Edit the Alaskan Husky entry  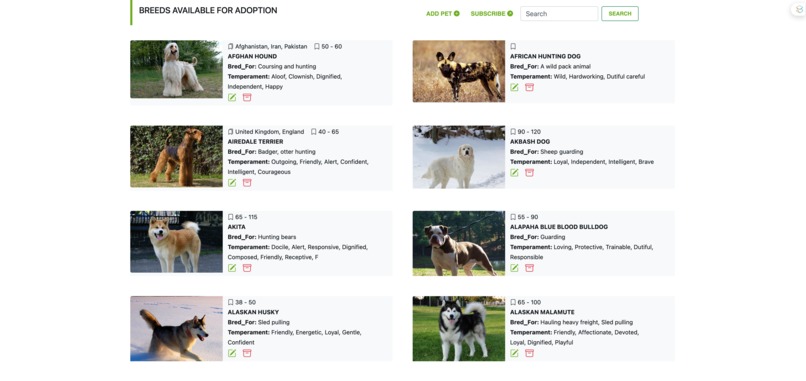(232, 353)
